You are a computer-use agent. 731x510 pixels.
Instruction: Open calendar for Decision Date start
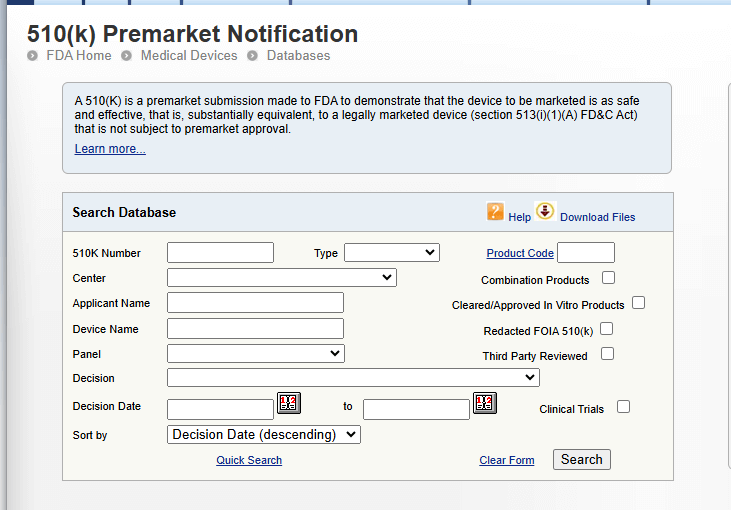[288, 404]
